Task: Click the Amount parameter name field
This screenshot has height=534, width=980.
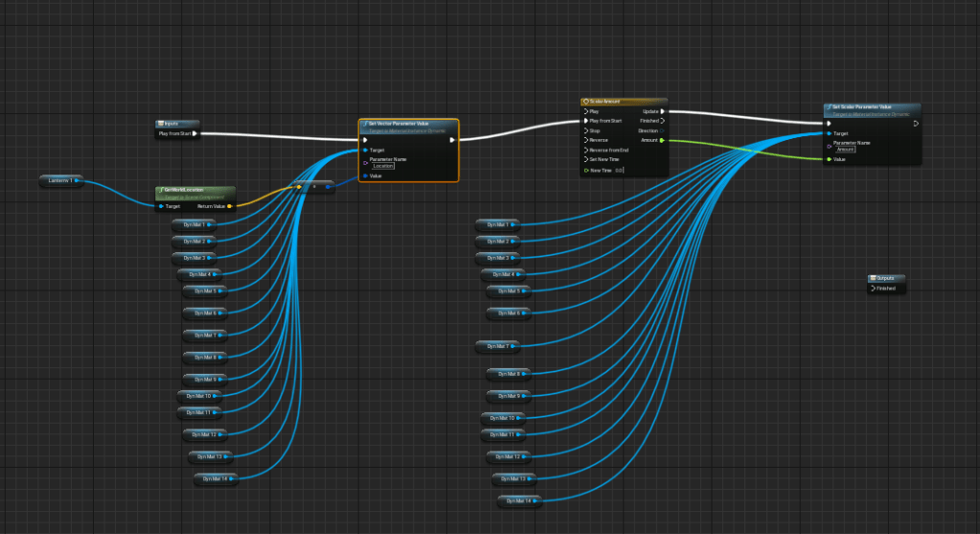Action: click(846, 150)
